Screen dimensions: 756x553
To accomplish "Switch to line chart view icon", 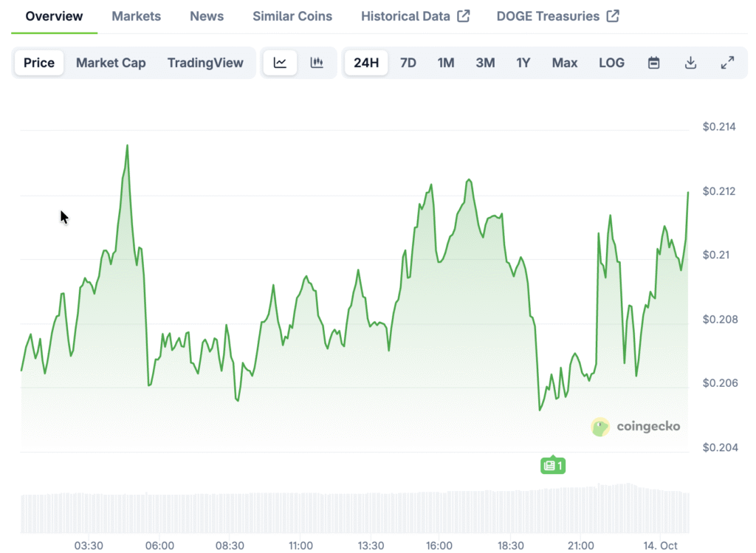I will tap(280, 63).
